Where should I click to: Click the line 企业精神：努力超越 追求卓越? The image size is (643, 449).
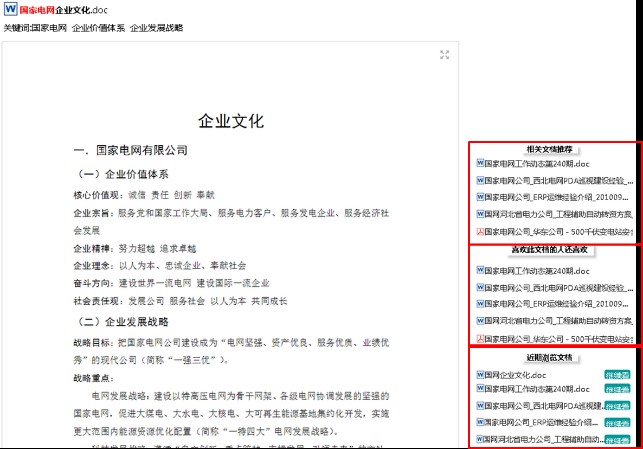point(135,248)
